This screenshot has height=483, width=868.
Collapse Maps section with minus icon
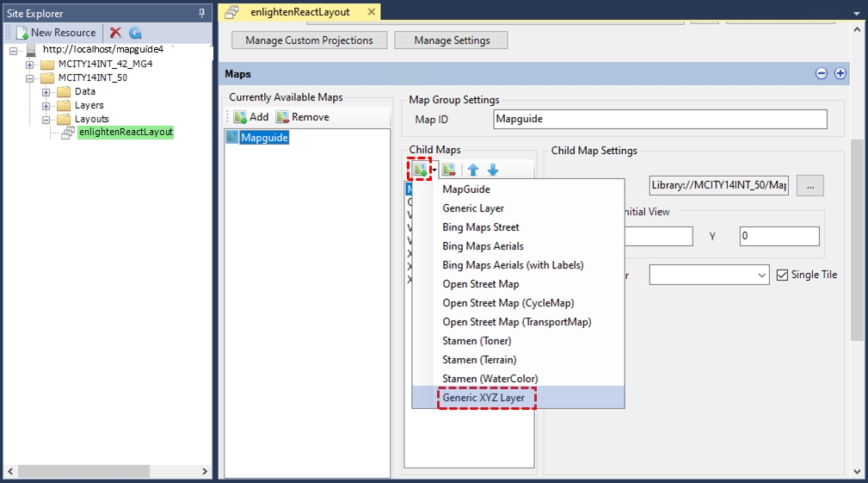(822, 74)
